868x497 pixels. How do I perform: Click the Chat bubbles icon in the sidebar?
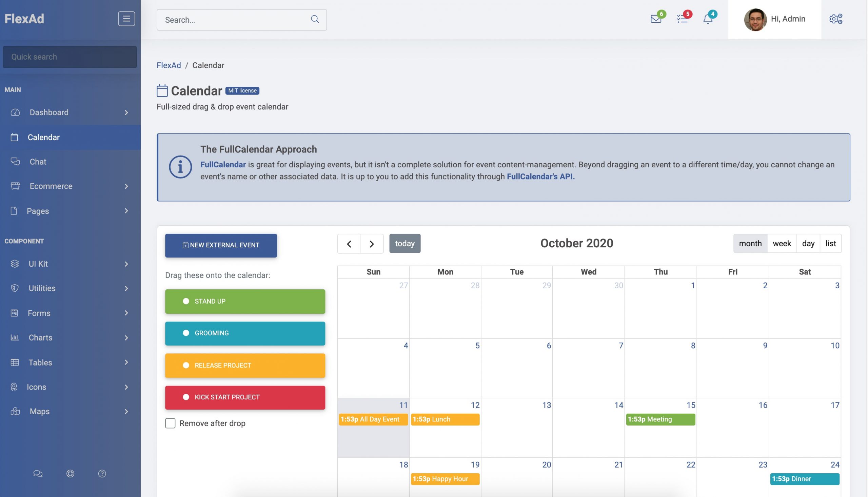15,162
